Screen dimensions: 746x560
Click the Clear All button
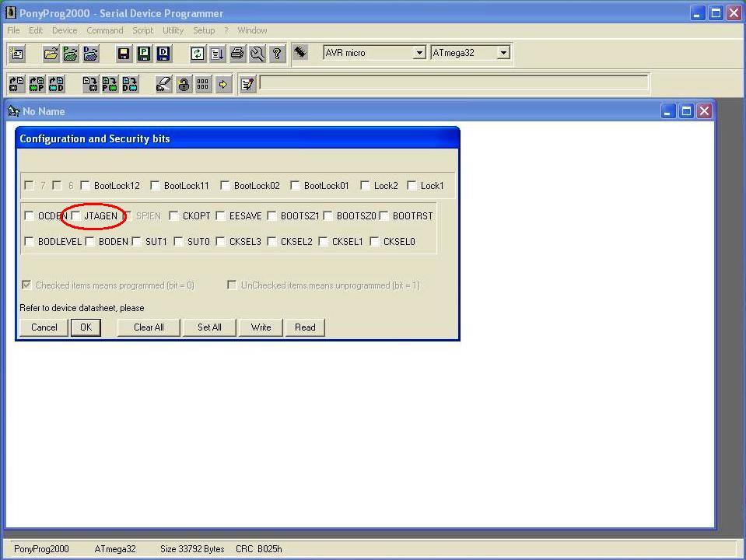(x=149, y=327)
